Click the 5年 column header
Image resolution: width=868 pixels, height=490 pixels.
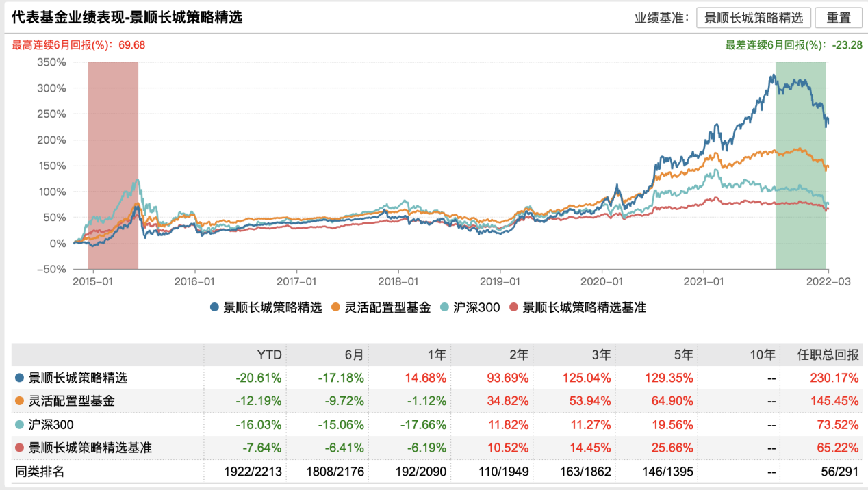click(683, 354)
